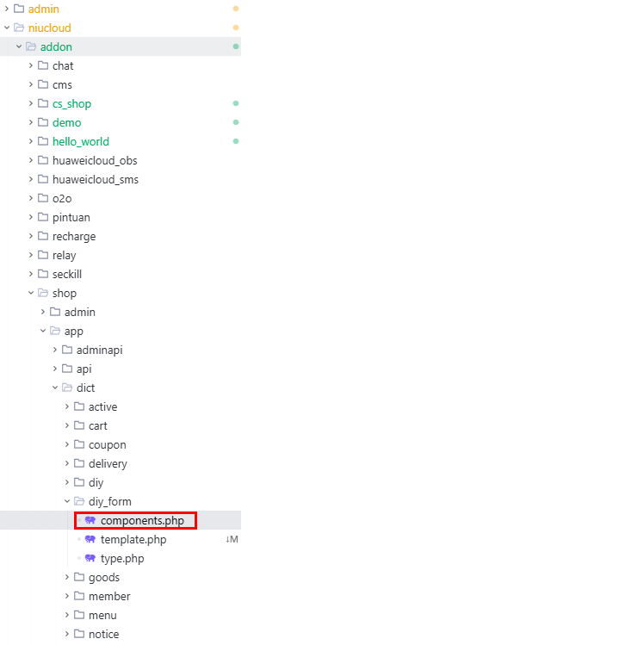The image size is (644, 645).
Task: Click the folder icon next to adminapi
Action: point(67,350)
